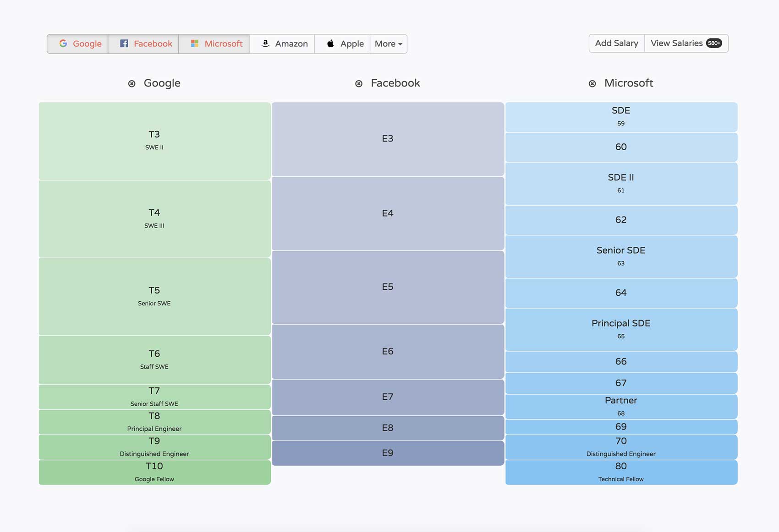Select the Facebook E9 level block
The image size is (779, 532).
pos(388,453)
